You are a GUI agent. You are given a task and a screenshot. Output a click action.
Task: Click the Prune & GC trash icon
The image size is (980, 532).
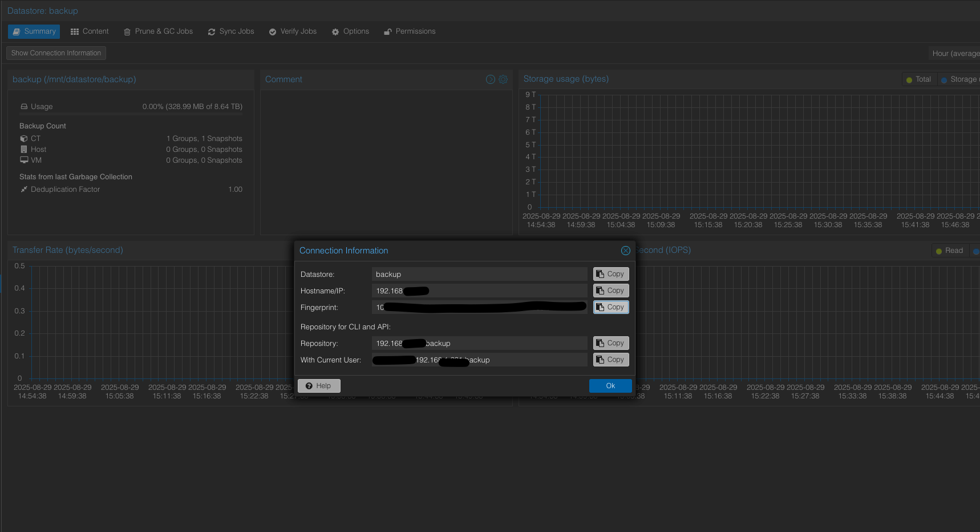127,32
